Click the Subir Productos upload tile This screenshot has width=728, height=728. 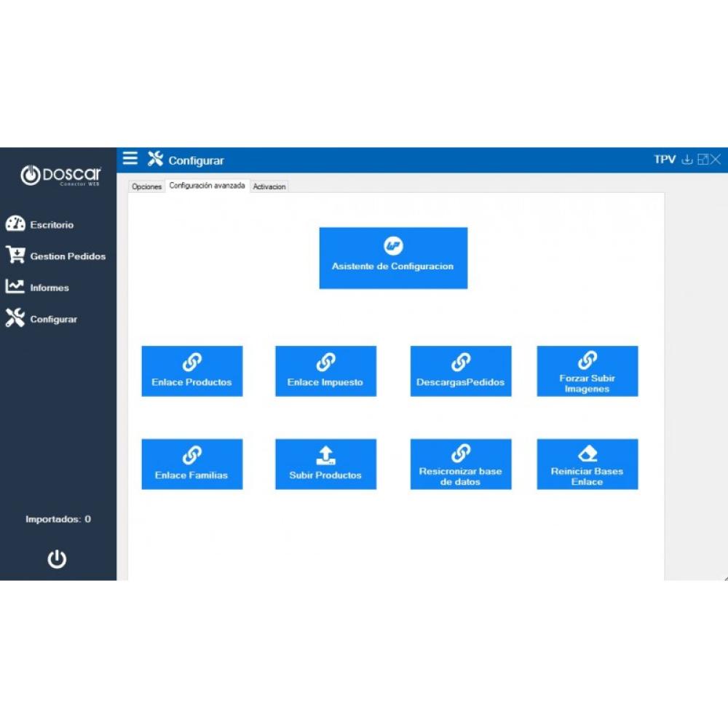325,464
